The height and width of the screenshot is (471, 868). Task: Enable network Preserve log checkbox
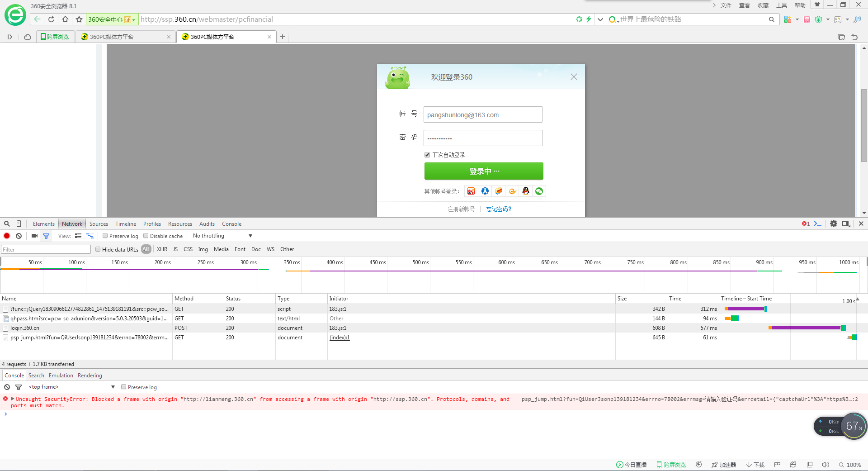pos(105,236)
